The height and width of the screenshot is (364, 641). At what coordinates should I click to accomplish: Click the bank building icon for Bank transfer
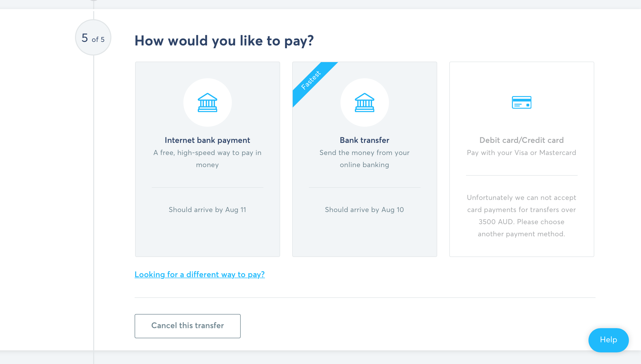[x=364, y=102]
